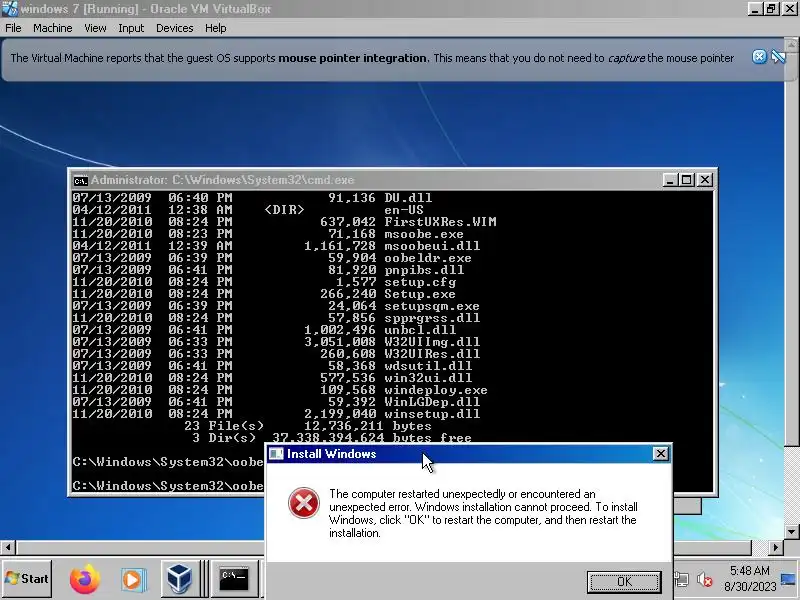
Task: Open Windows Media Player from taskbar
Action: coord(133,580)
